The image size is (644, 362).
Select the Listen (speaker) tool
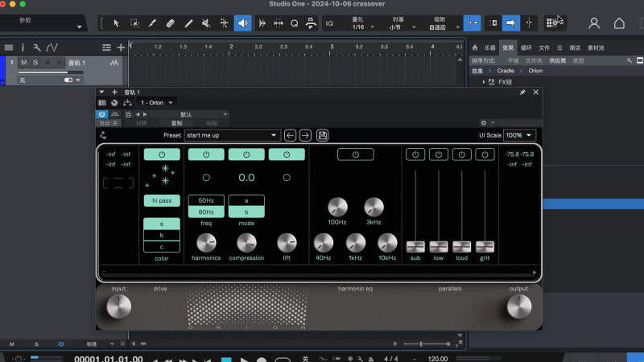tap(243, 23)
